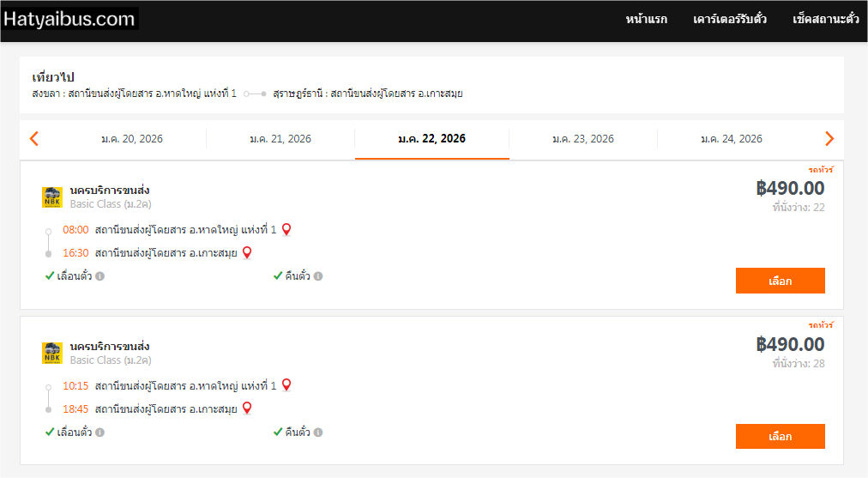Go to previous dates with left arrow
868x478 pixels.
point(34,138)
